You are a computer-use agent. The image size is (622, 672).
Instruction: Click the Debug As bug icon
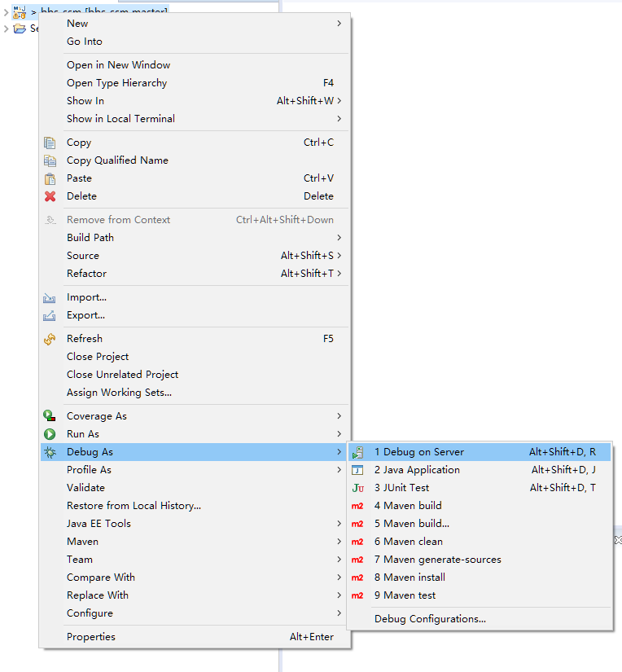(50, 452)
